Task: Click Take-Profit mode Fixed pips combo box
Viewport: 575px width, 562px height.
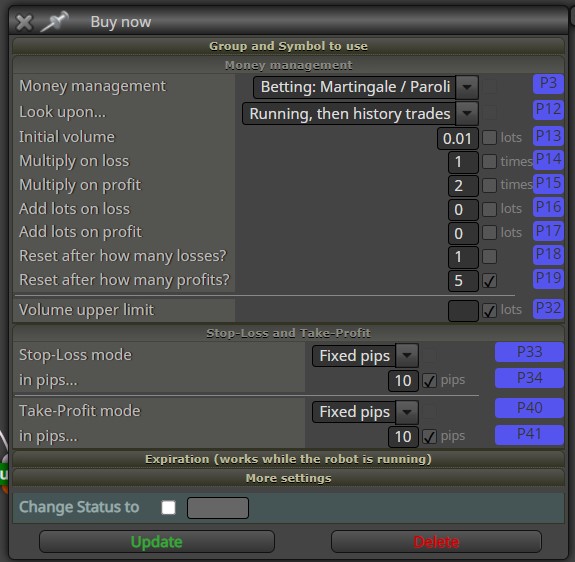Action: coord(365,412)
